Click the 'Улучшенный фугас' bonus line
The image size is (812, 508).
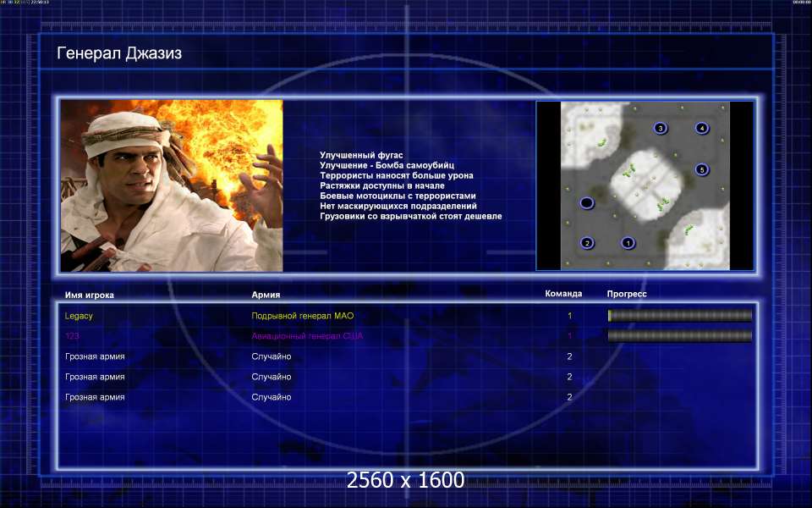point(361,155)
